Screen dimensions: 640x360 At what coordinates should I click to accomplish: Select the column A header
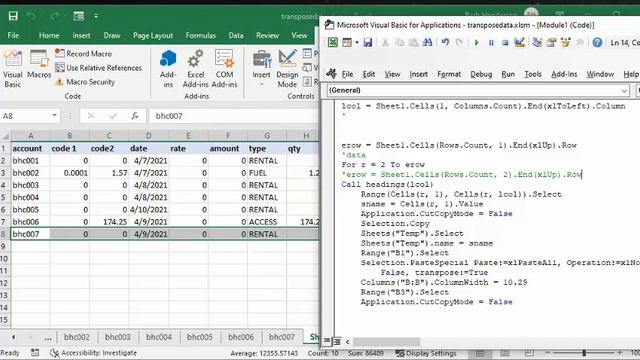tap(31, 136)
